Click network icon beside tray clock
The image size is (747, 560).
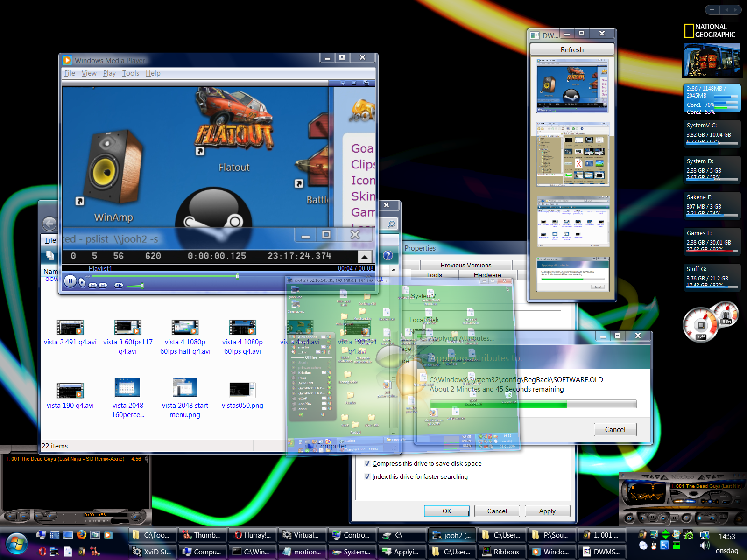click(705, 535)
